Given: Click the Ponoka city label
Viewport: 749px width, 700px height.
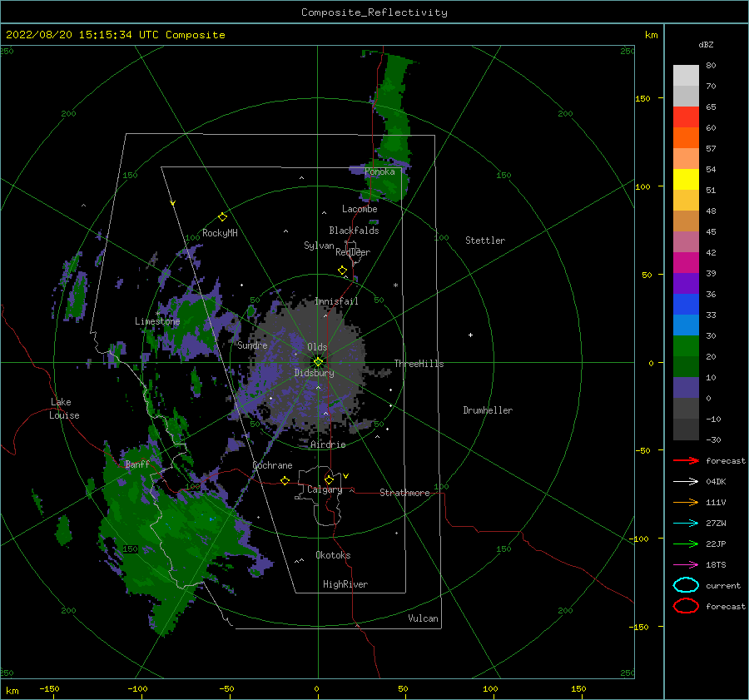Looking at the screenshot, I should coord(379,171).
